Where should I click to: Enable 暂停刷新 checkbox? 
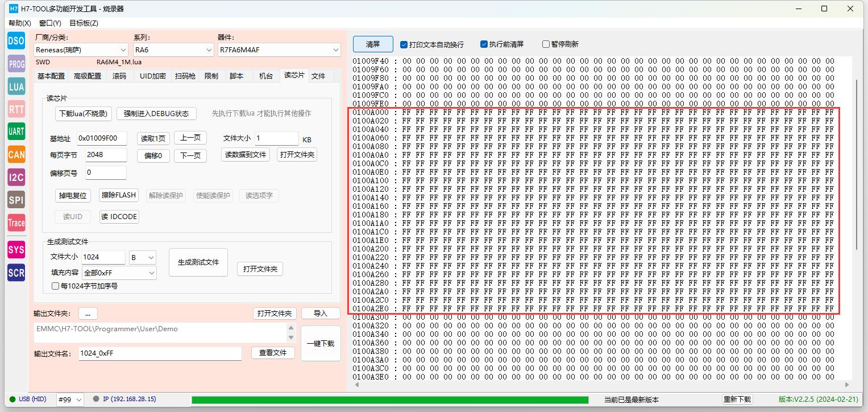560,44
